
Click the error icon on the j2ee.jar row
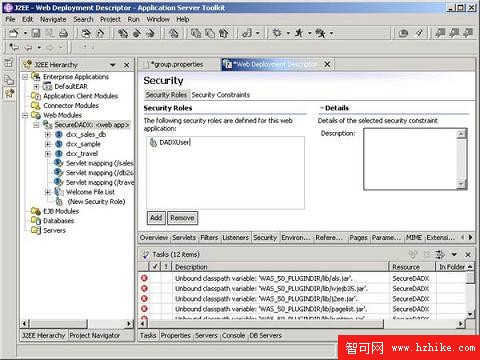tap(144, 299)
